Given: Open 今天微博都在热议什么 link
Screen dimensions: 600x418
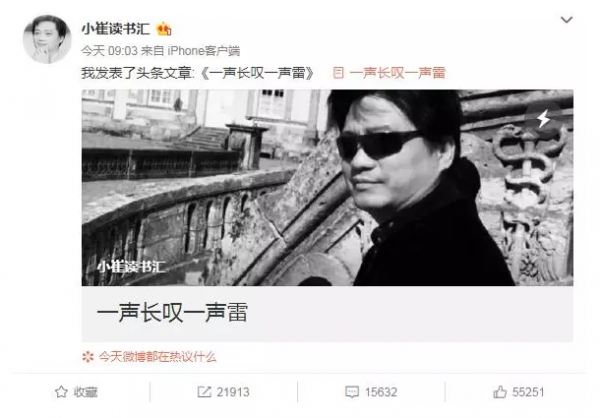Looking at the screenshot, I should click(x=157, y=357).
